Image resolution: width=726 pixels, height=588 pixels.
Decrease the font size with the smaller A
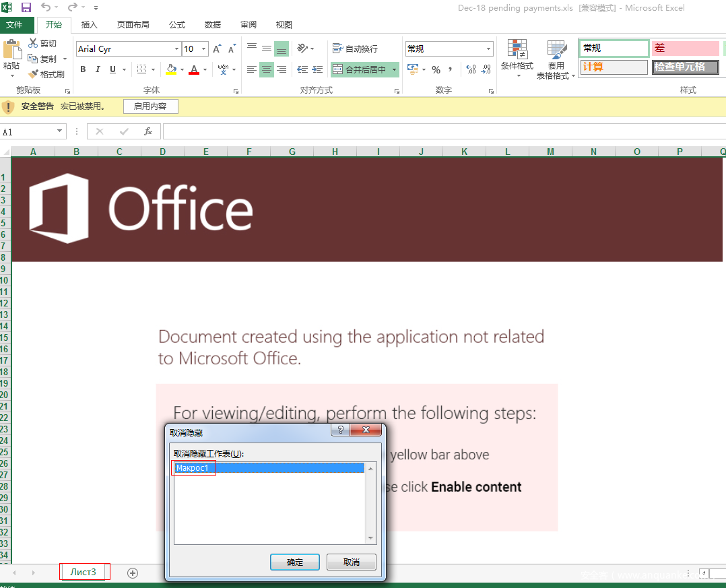pos(232,48)
